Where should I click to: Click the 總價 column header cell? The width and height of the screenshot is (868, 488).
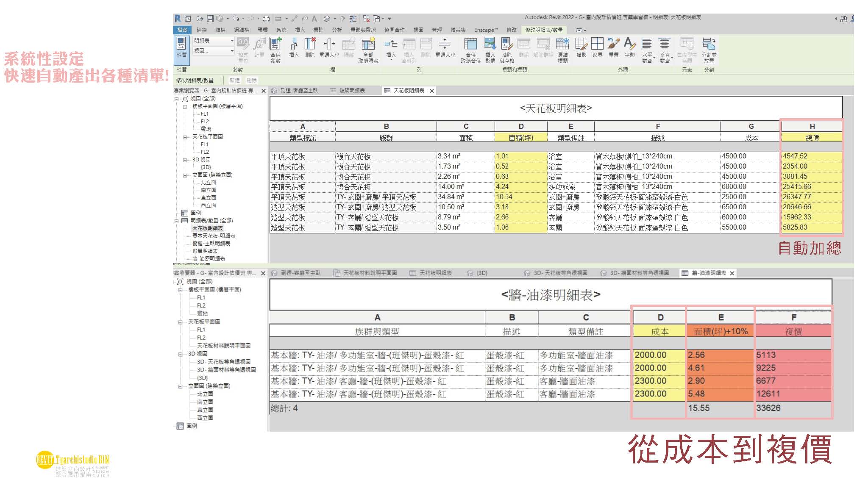(812, 138)
